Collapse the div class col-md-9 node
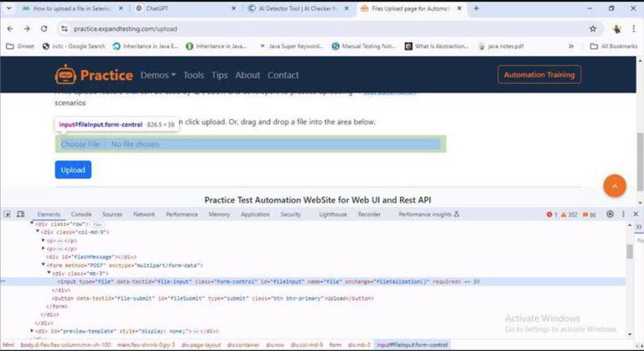 [x=38, y=231]
